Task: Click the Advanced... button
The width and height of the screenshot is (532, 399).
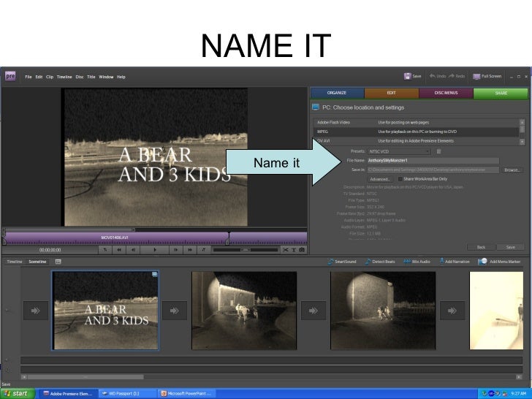Action: [x=380, y=179]
